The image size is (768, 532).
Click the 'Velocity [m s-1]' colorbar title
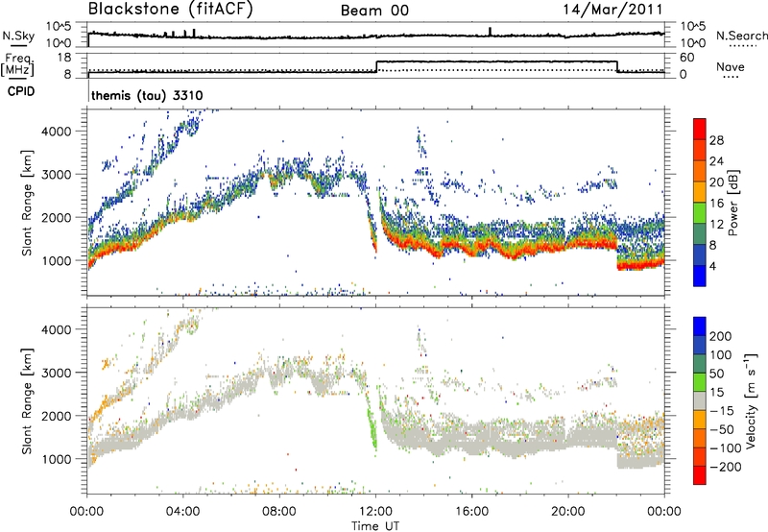click(x=750, y=401)
